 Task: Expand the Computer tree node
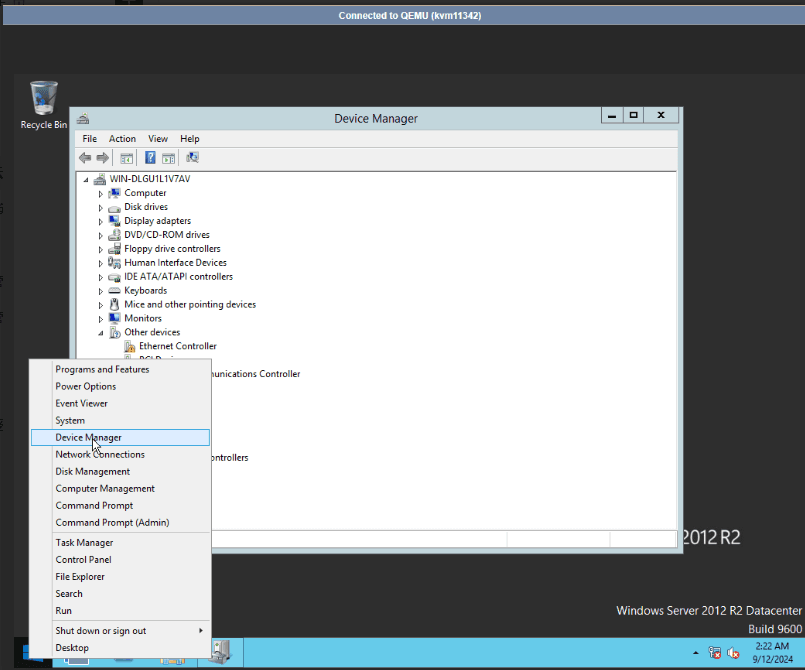101,194
